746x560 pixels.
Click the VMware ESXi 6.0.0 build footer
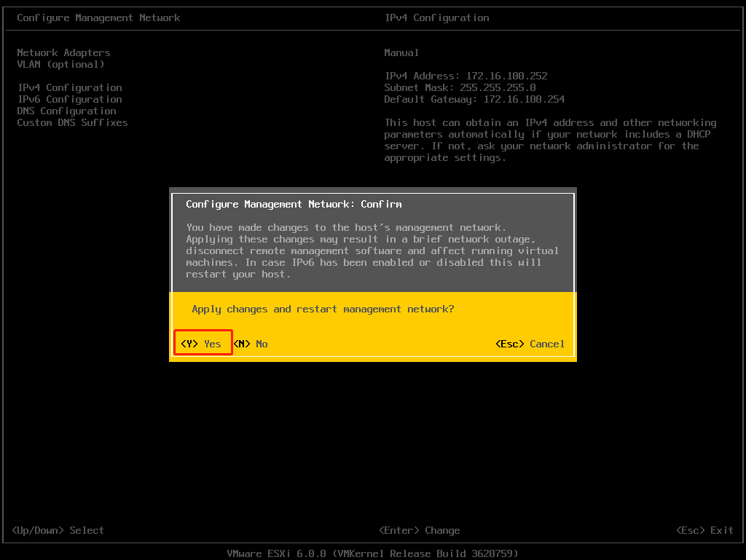click(x=372, y=553)
